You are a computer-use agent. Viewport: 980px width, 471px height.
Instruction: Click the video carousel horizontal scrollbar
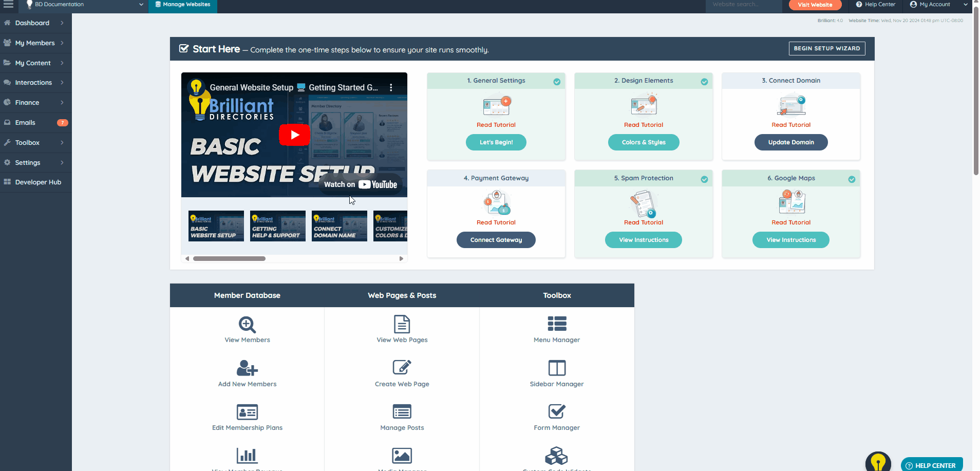229,259
